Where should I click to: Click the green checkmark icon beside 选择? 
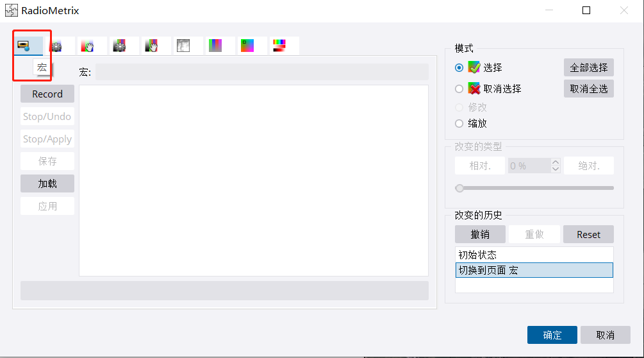point(474,68)
